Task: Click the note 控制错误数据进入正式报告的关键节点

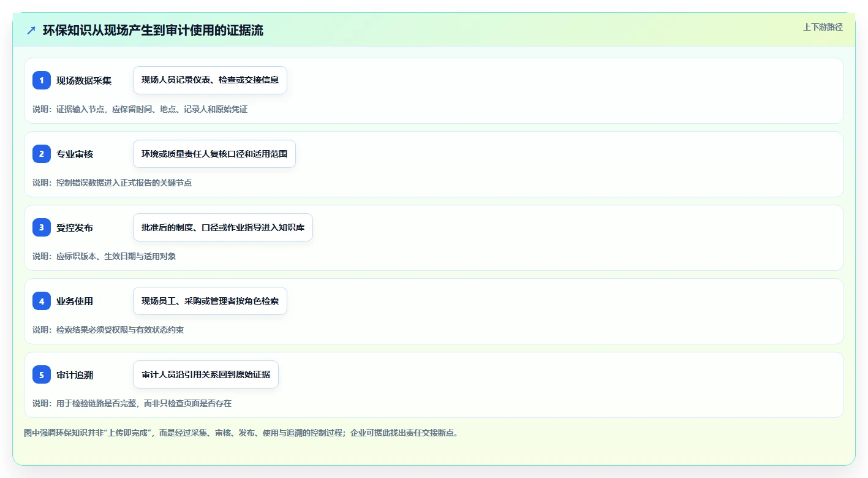Action: (112, 183)
